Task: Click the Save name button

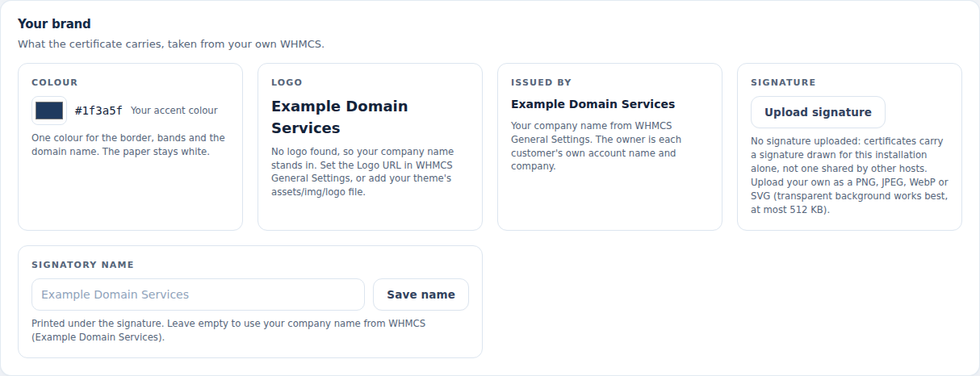Action: pyautogui.click(x=421, y=295)
